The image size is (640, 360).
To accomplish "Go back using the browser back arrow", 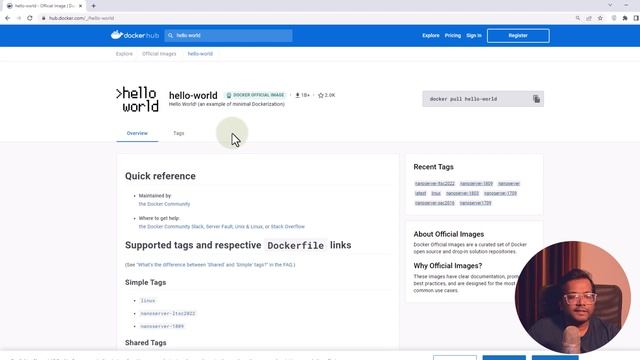I will coord(7,18).
